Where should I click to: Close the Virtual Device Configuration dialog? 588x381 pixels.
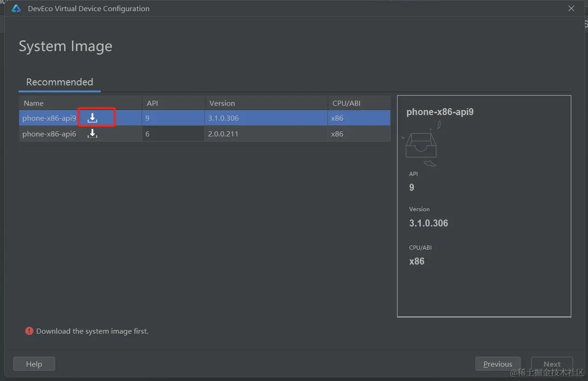(571, 8)
